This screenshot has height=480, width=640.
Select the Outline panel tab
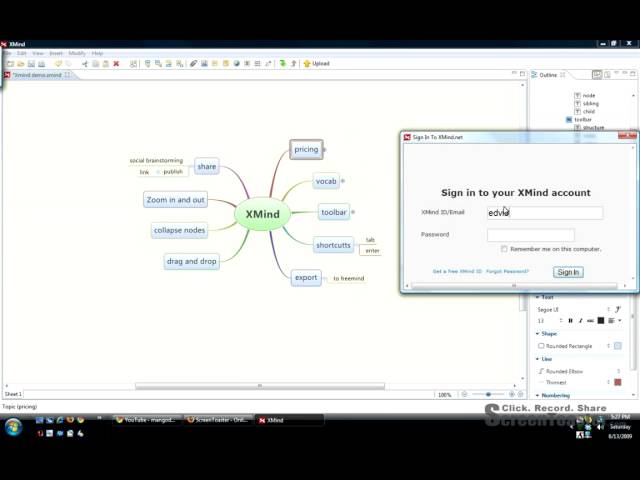coord(548,75)
